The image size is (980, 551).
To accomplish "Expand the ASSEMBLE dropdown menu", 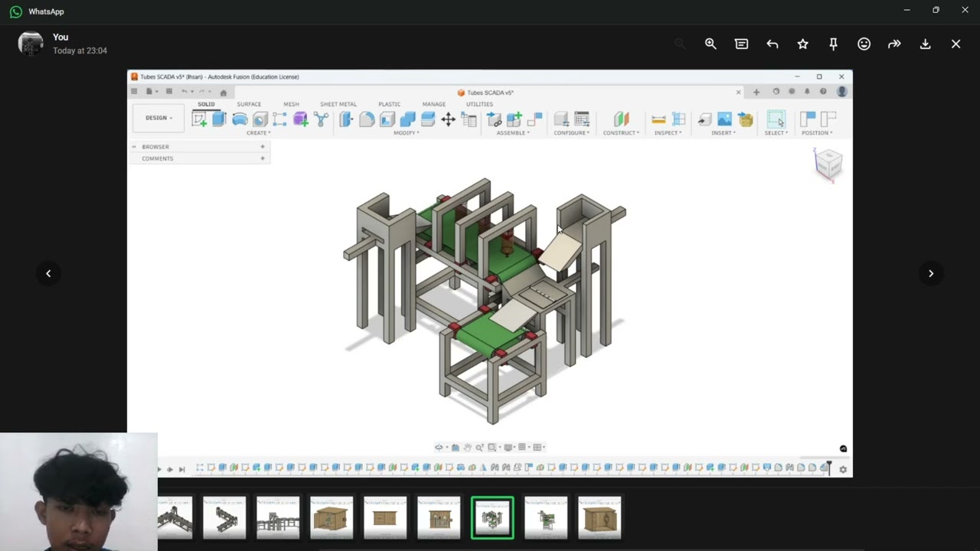I will point(513,133).
